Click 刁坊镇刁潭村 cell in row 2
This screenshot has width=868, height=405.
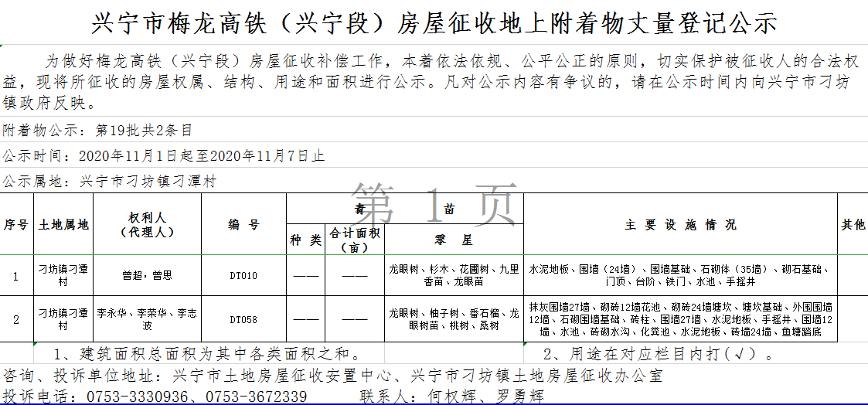[63, 318]
